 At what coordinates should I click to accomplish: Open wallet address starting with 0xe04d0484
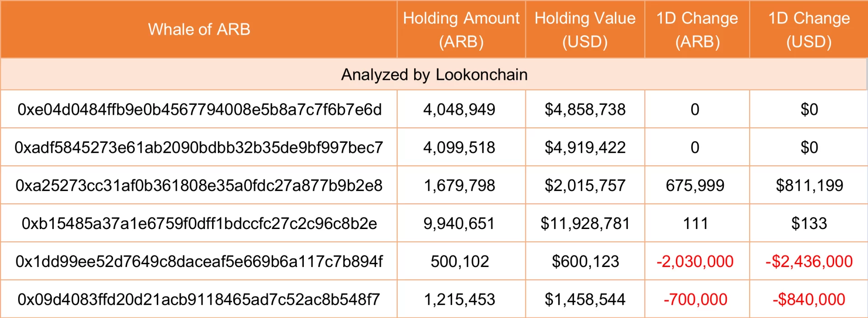coord(199,109)
